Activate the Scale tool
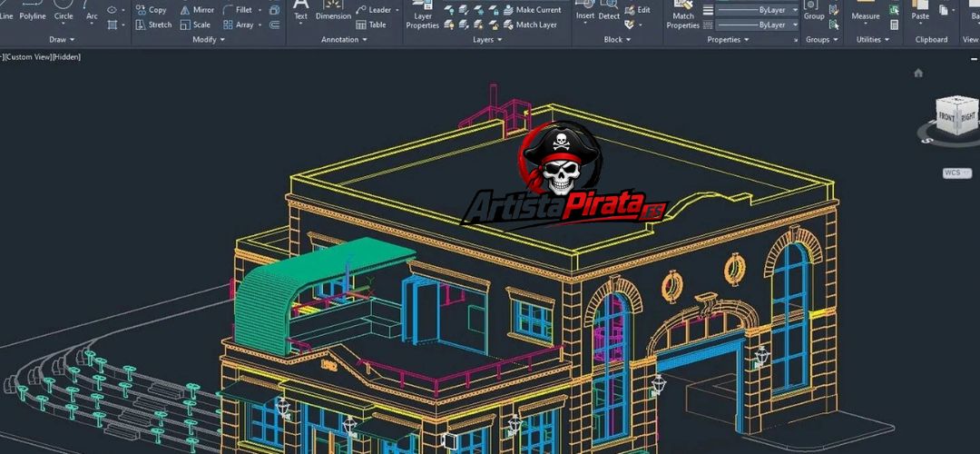The height and width of the screenshot is (454, 980). [x=195, y=25]
